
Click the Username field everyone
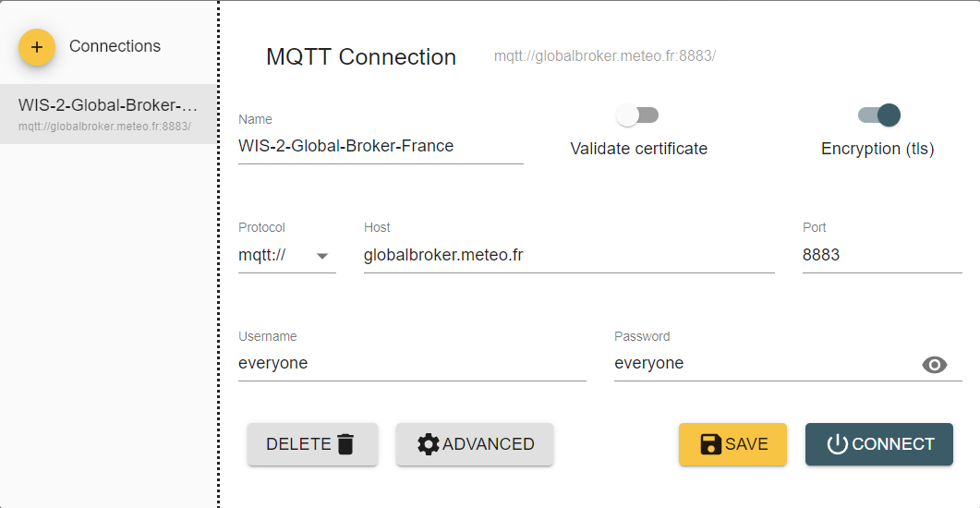point(412,364)
